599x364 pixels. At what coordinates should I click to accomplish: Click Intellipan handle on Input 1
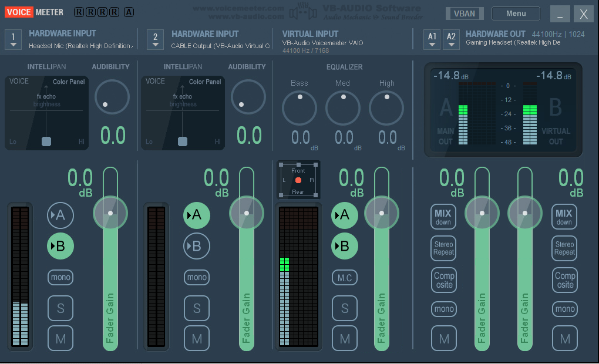click(x=46, y=141)
